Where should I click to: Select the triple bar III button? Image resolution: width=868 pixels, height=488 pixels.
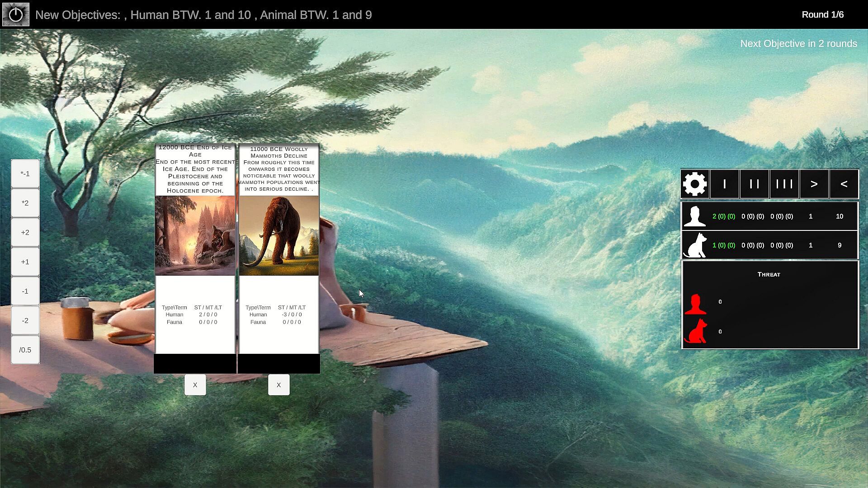(784, 184)
